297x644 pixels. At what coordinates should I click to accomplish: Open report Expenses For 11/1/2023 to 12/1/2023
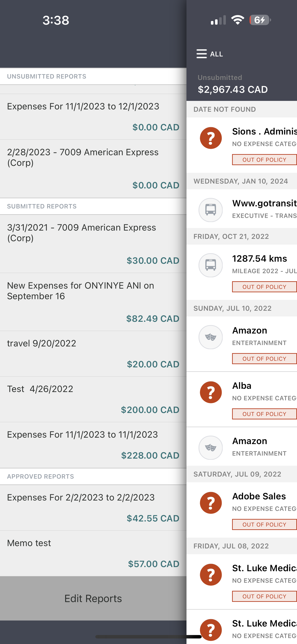click(93, 117)
